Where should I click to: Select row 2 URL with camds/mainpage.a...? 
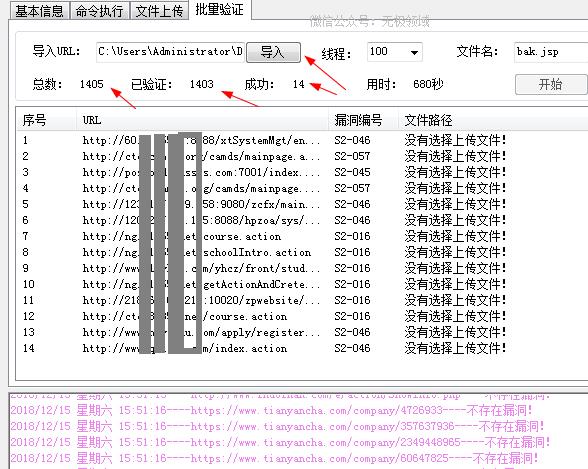201,156
